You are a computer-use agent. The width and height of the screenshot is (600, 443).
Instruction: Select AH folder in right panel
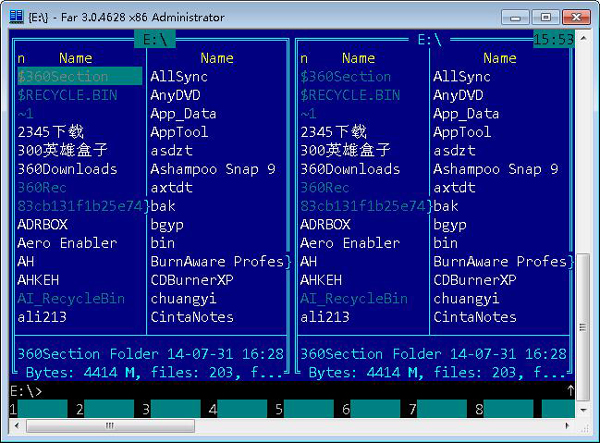[x=308, y=262]
